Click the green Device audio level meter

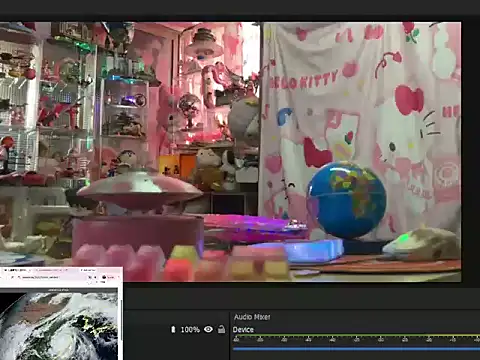356,336
